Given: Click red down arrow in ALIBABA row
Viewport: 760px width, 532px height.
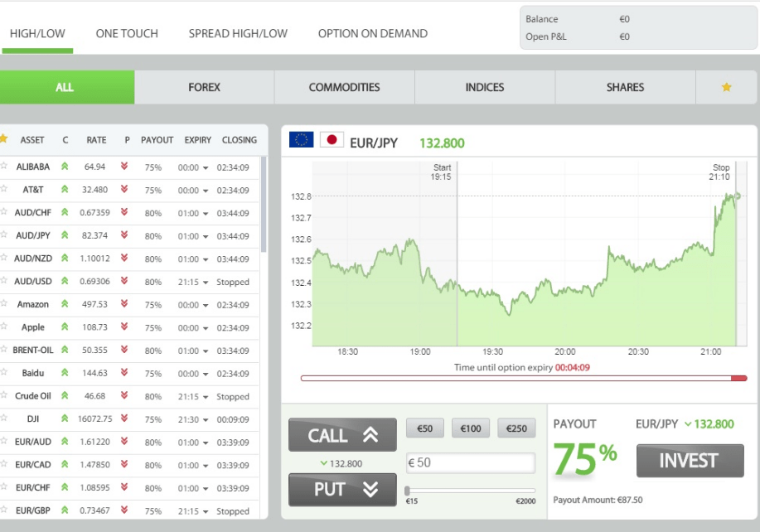Looking at the screenshot, I should click(x=124, y=167).
